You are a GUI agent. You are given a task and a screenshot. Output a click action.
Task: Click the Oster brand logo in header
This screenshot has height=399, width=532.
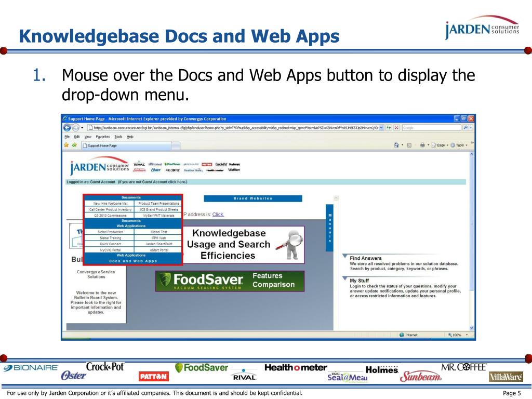pos(156,170)
